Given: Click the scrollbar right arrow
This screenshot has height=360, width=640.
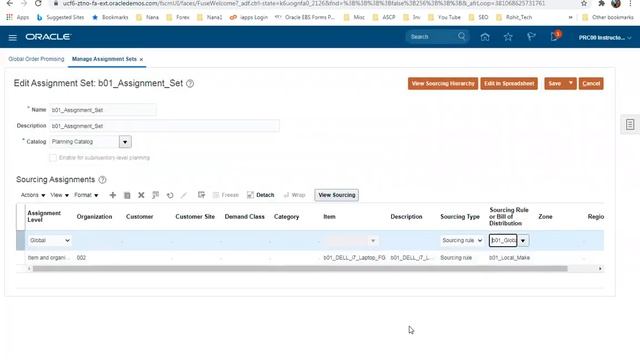Looking at the screenshot, I should pos(600,269).
